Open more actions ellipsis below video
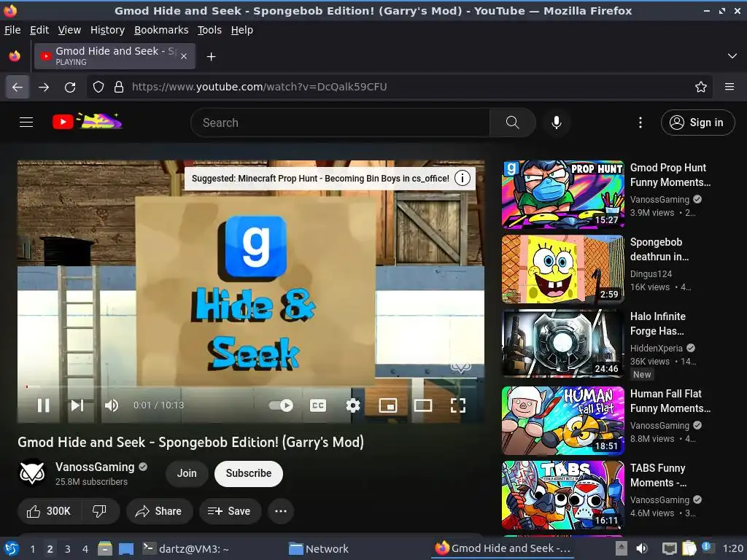747x560 pixels. 281,511
